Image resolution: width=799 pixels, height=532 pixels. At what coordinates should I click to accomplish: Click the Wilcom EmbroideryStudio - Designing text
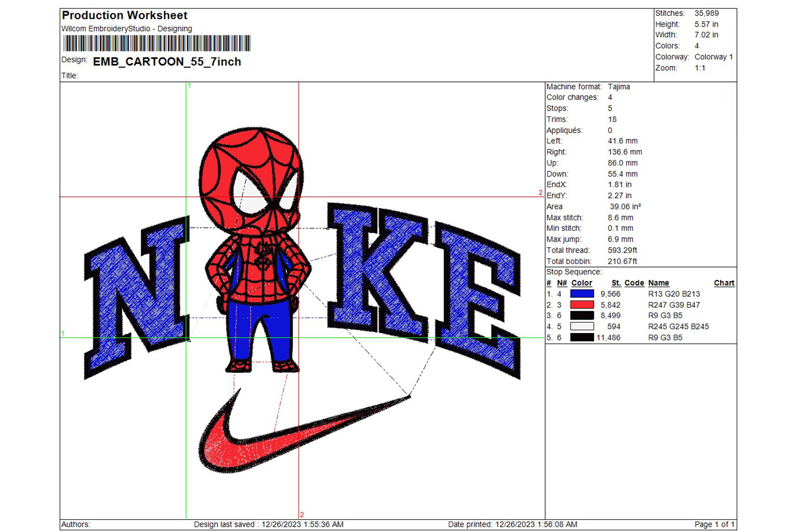(x=127, y=29)
